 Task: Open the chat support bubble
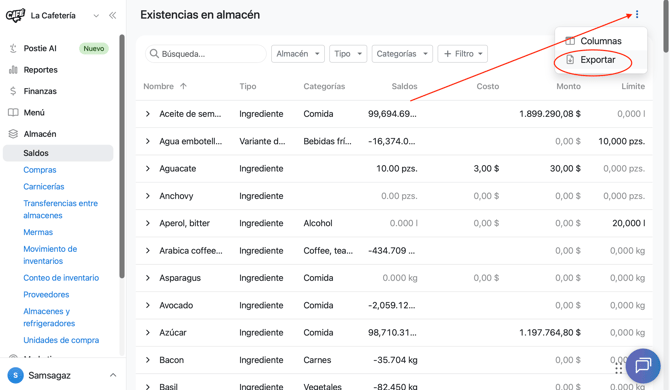[643, 366]
